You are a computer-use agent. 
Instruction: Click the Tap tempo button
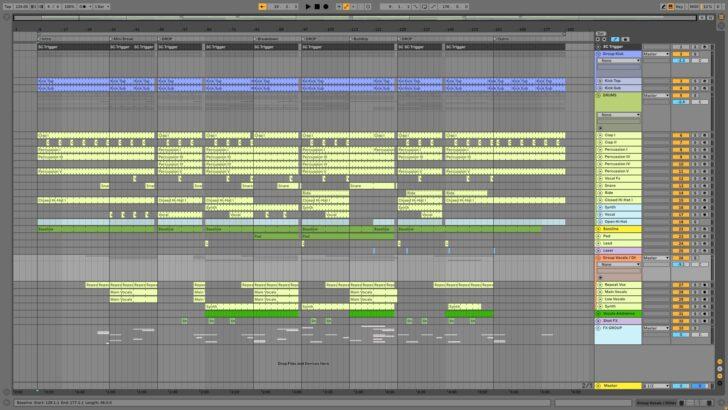pos(6,6)
